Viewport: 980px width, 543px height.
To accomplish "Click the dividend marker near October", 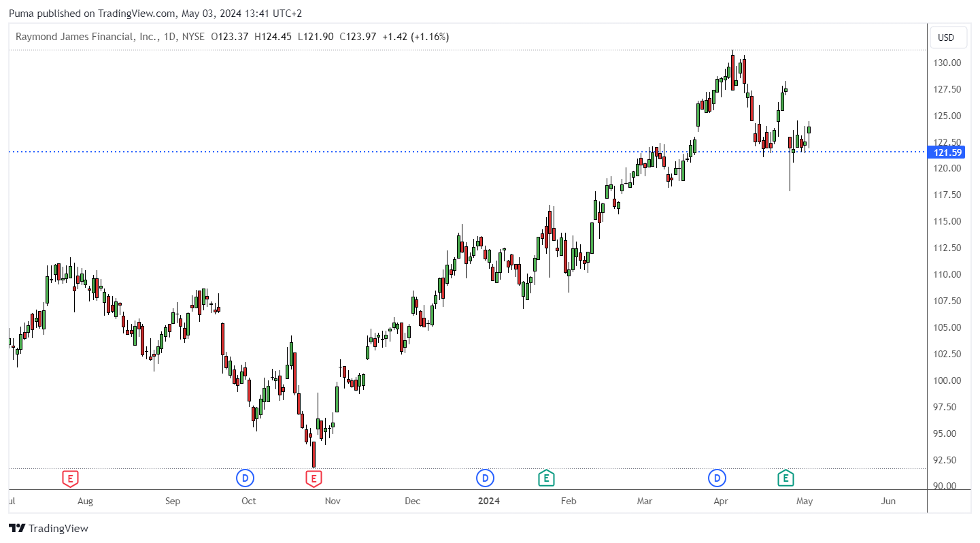I will 246,478.
